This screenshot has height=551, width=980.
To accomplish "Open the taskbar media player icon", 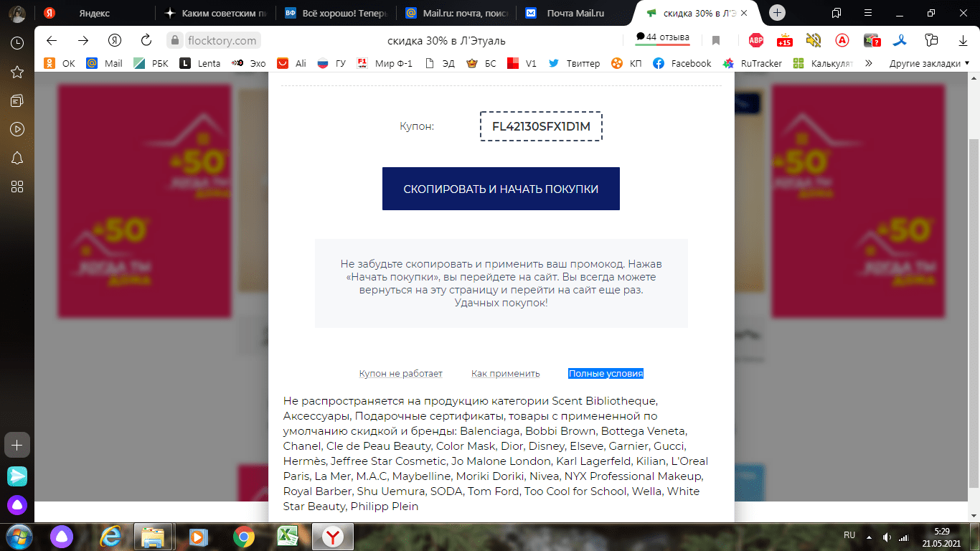I will pyautogui.click(x=198, y=536).
